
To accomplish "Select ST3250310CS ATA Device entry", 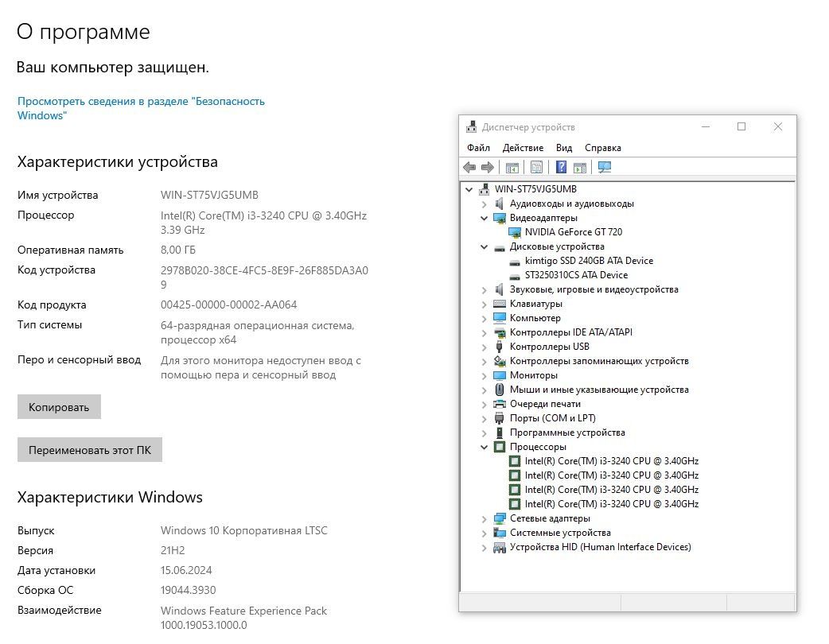I will click(x=576, y=275).
